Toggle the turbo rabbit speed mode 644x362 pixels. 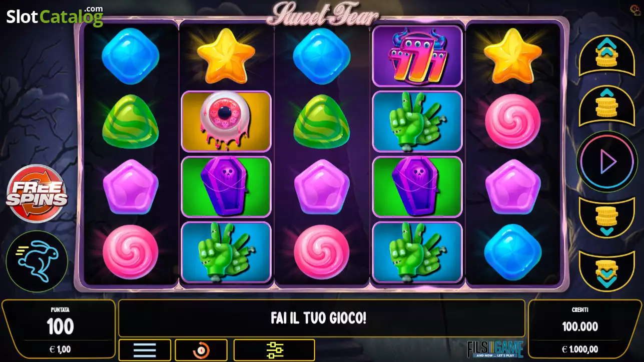pos(37,261)
